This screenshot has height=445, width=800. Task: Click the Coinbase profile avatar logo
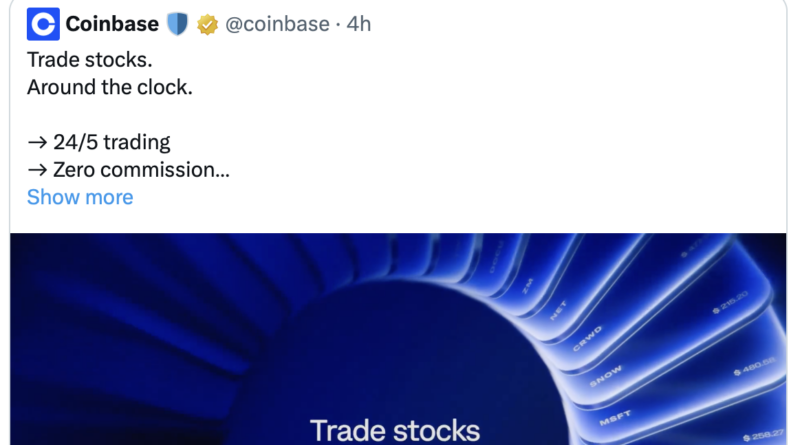click(42, 24)
